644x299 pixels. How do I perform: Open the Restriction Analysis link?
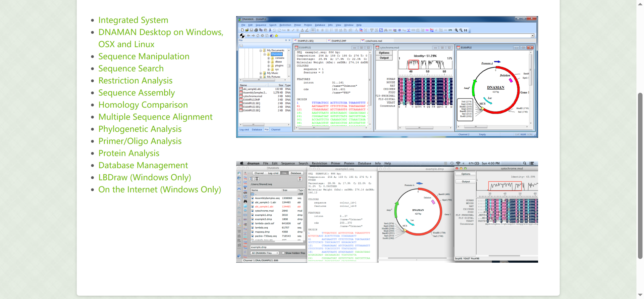click(x=136, y=81)
